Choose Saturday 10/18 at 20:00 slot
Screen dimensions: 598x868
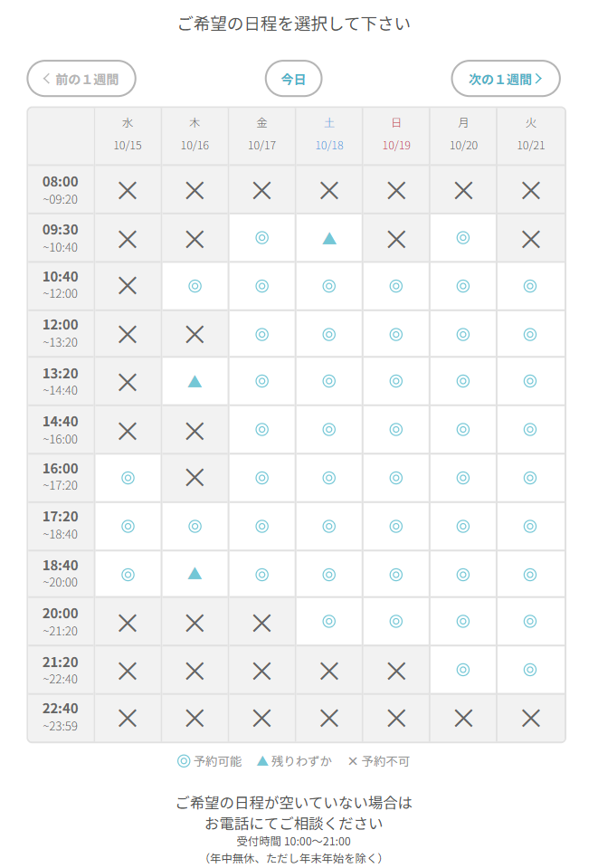point(329,622)
